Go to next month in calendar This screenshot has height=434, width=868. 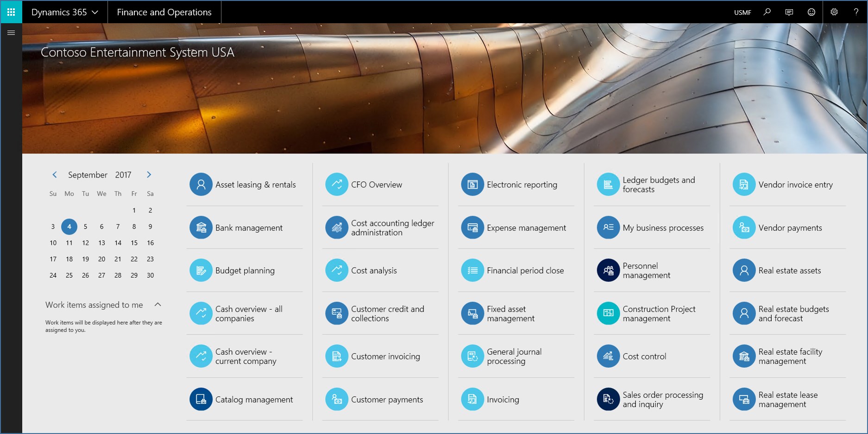149,175
